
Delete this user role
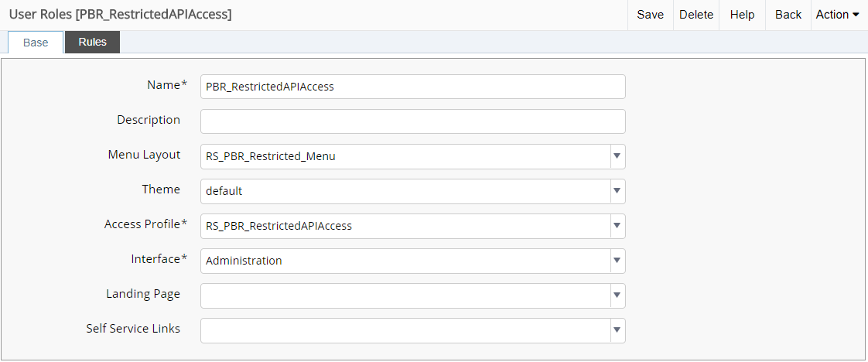coord(695,15)
